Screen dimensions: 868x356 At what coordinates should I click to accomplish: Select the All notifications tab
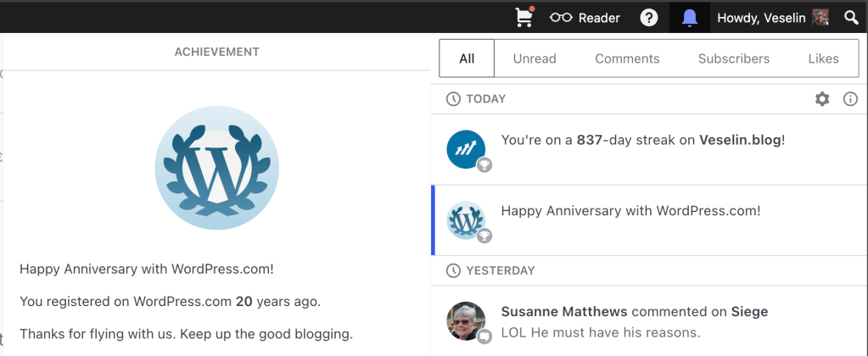[467, 58]
